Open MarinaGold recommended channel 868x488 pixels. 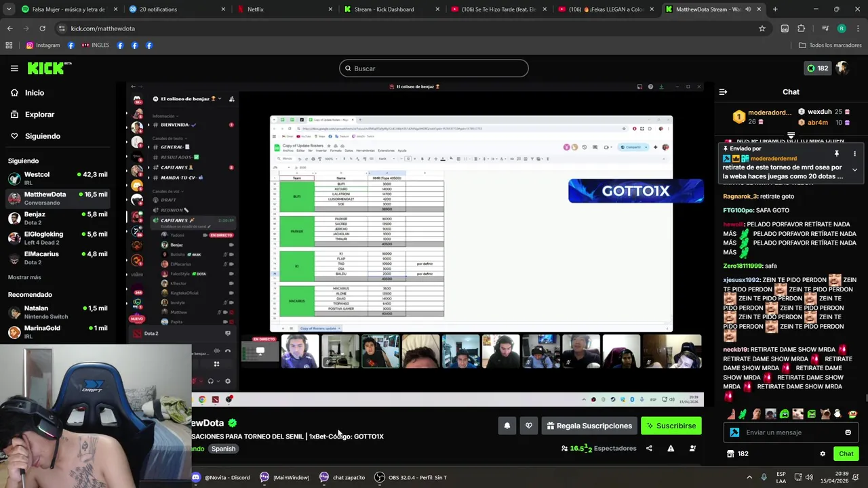point(58,331)
